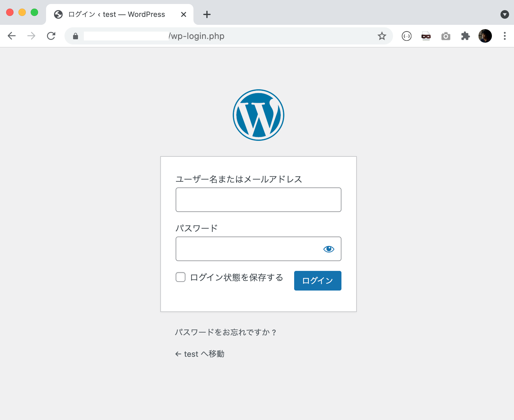514x420 pixels.
Task: Open the puzzle-piece Extensions menu
Action: [465, 36]
